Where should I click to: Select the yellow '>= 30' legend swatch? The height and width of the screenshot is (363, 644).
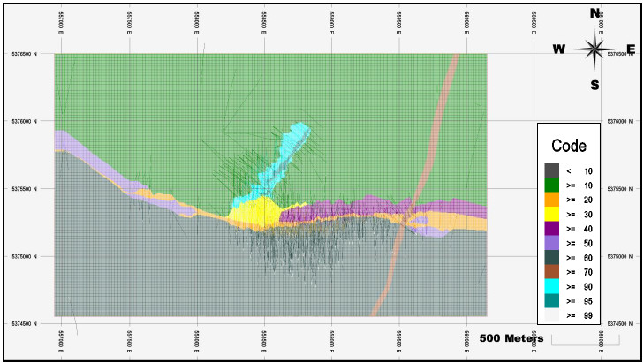pyautogui.click(x=551, y=214)
